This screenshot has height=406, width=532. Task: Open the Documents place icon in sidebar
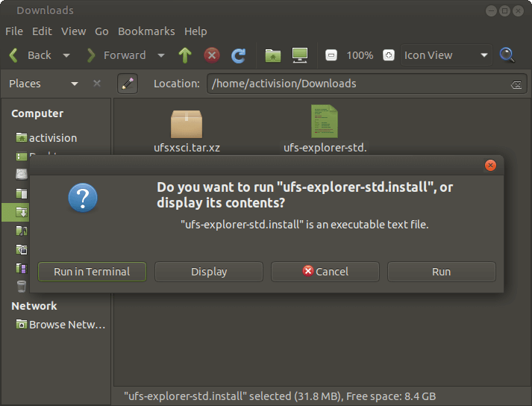tap(22, 193)
